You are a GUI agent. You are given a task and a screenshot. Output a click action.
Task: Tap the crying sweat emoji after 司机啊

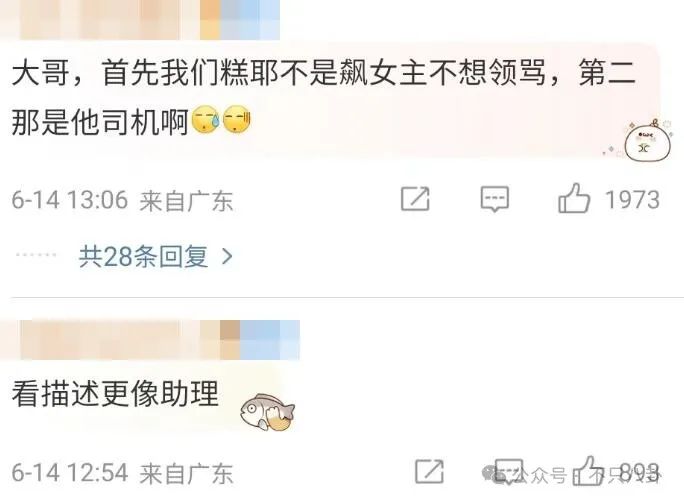[x=205, y=119]
